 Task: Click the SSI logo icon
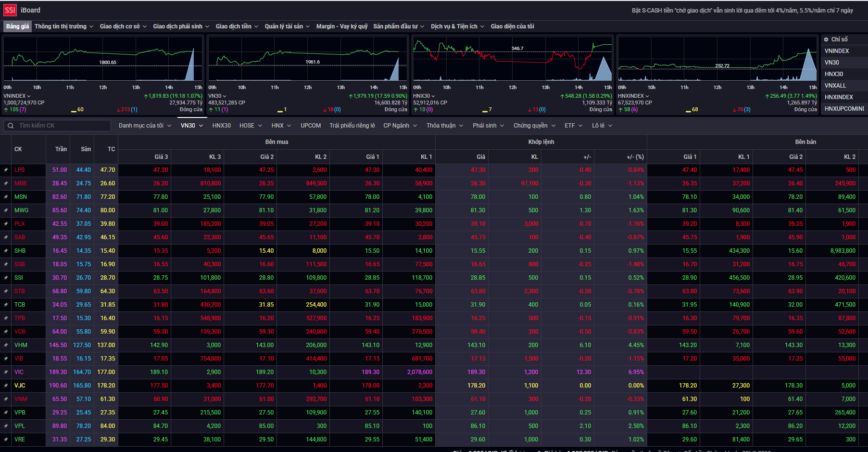(x=10, y=10)
